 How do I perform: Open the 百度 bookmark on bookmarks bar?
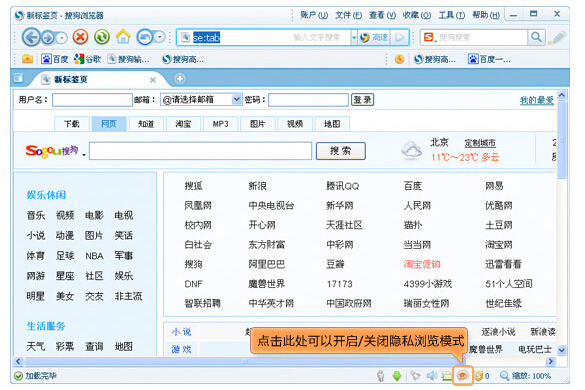pos(55,59)
